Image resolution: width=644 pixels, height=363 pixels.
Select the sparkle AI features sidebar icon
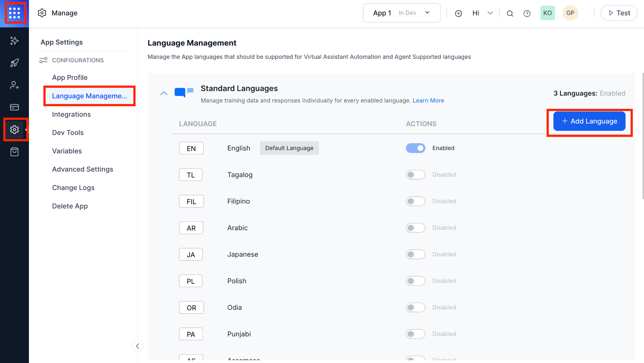tap(14, 40)
